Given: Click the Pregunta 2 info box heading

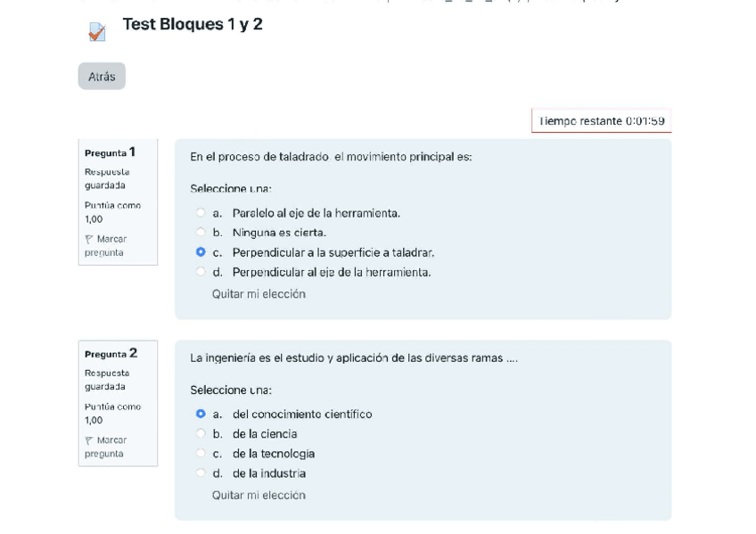Looking at the screenshot, I should pyautogui.click(x=111, y=354).
